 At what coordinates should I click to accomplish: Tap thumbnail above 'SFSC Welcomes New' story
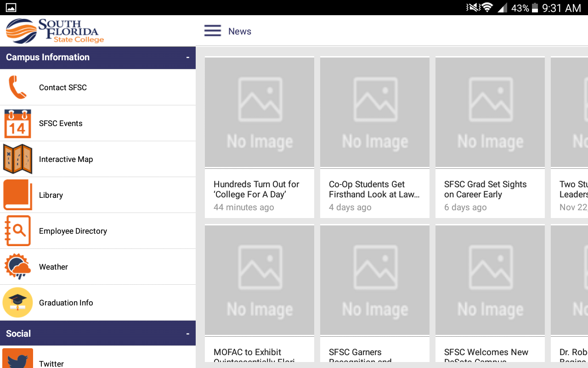tap(490, 280)
